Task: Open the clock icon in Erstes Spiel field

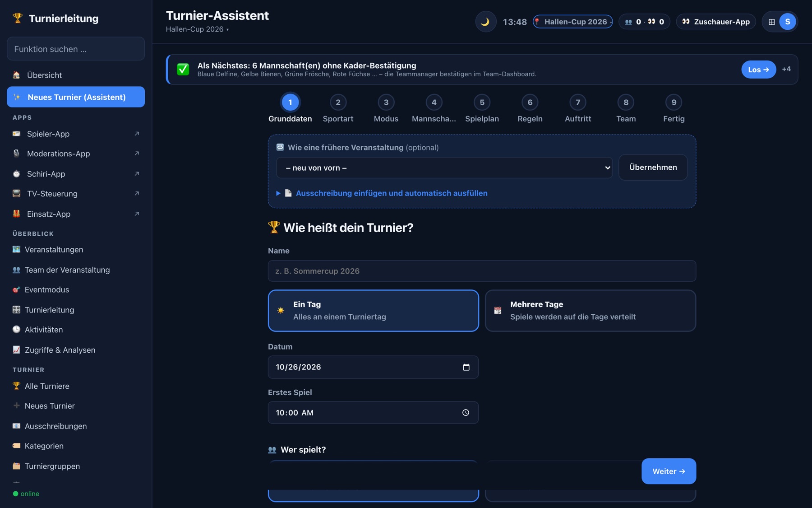Action: pyautogui.click(x=466, y=413)
